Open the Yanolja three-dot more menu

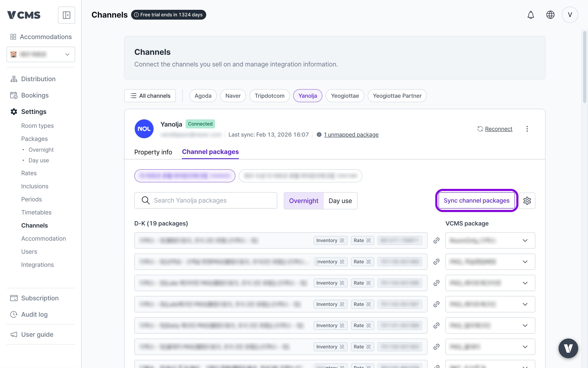527,129
